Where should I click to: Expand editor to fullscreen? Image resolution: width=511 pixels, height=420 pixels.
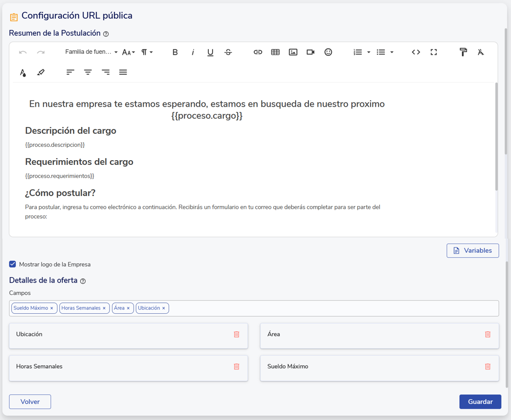[434, 52]
